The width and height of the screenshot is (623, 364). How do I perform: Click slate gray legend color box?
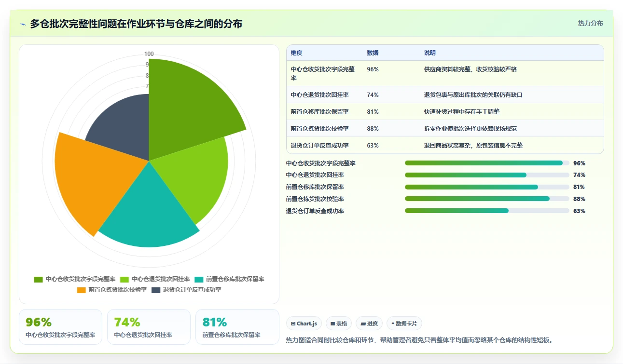(x=156, y=290)
